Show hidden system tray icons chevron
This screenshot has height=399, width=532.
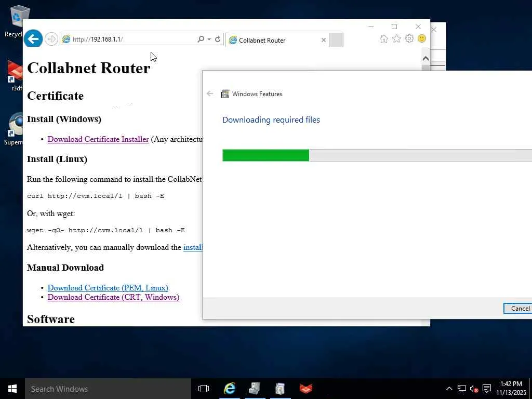449,389
